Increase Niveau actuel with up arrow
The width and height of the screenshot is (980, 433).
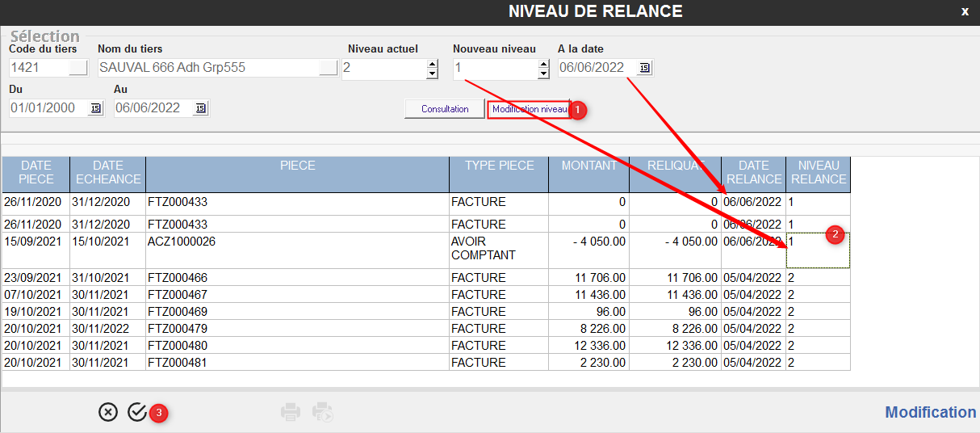432,64
